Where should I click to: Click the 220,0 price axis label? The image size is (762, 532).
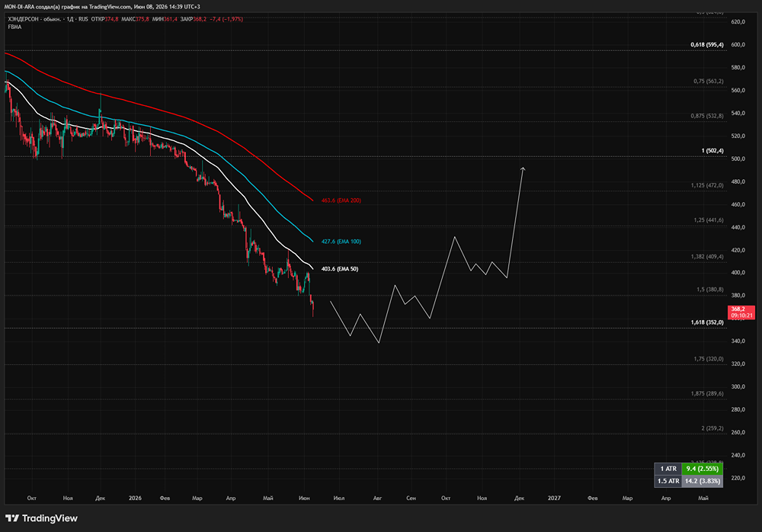point(738,479)
